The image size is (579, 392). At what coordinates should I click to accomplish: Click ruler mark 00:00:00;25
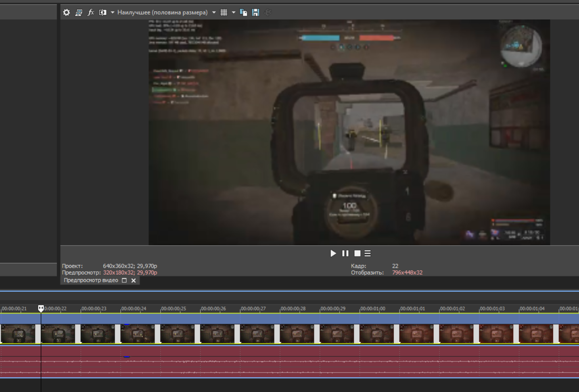coord(173,309)
